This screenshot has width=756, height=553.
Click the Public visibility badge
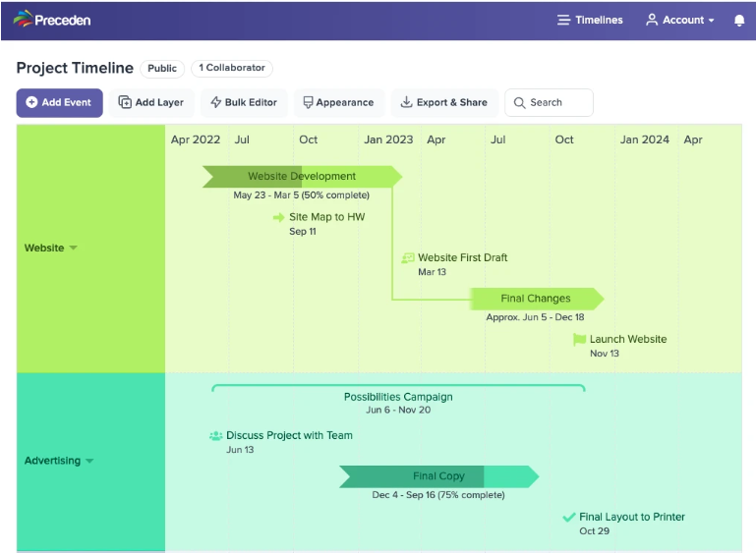[x=162, y=69]
